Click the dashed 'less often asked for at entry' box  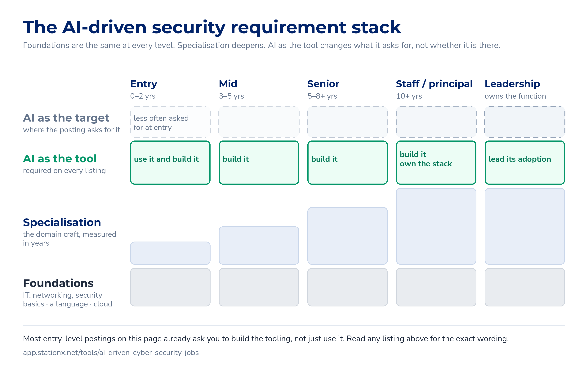(x=170, y=122)
